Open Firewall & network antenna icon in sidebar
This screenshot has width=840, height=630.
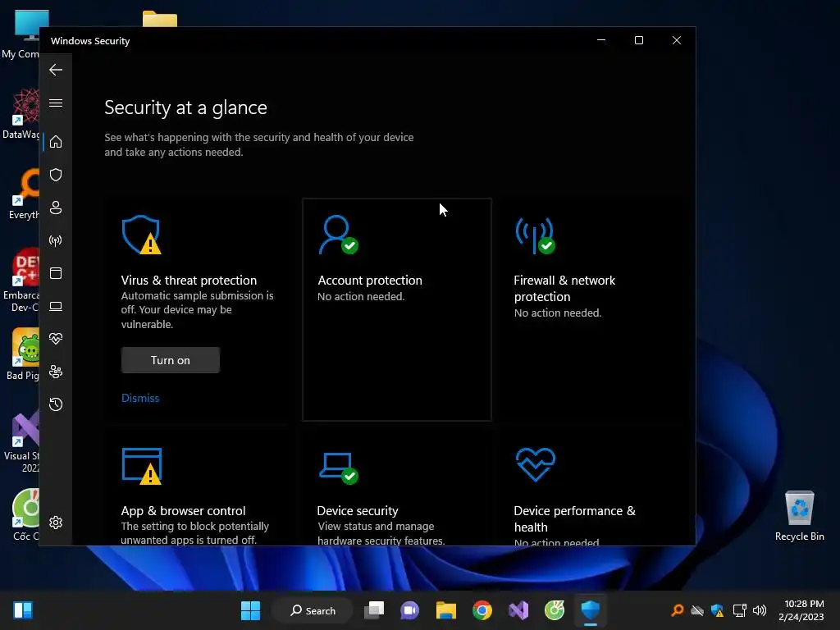point(56,240)
